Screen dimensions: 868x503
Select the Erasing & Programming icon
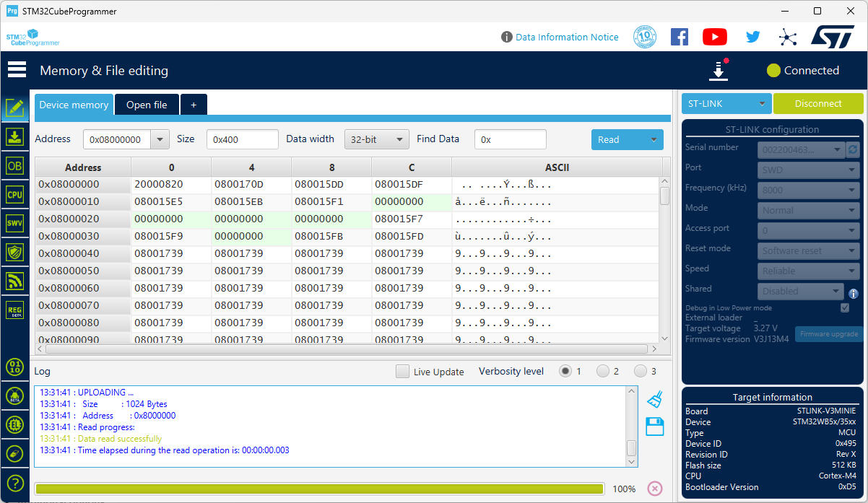tap(15, 136)
